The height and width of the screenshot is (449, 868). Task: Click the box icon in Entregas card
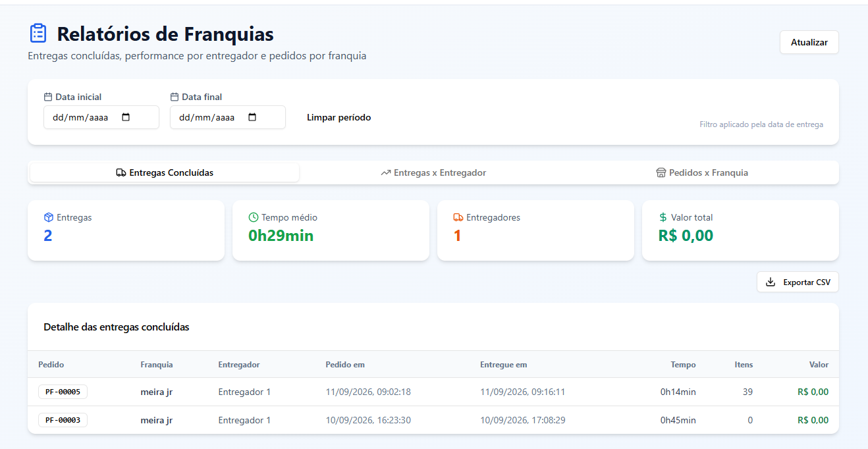pos(48,217)
